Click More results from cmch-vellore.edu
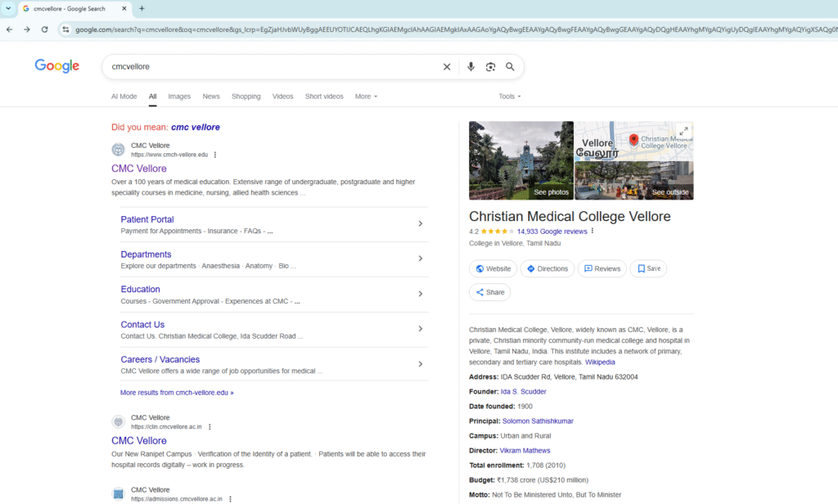838x504 pixels. [177, 392]
